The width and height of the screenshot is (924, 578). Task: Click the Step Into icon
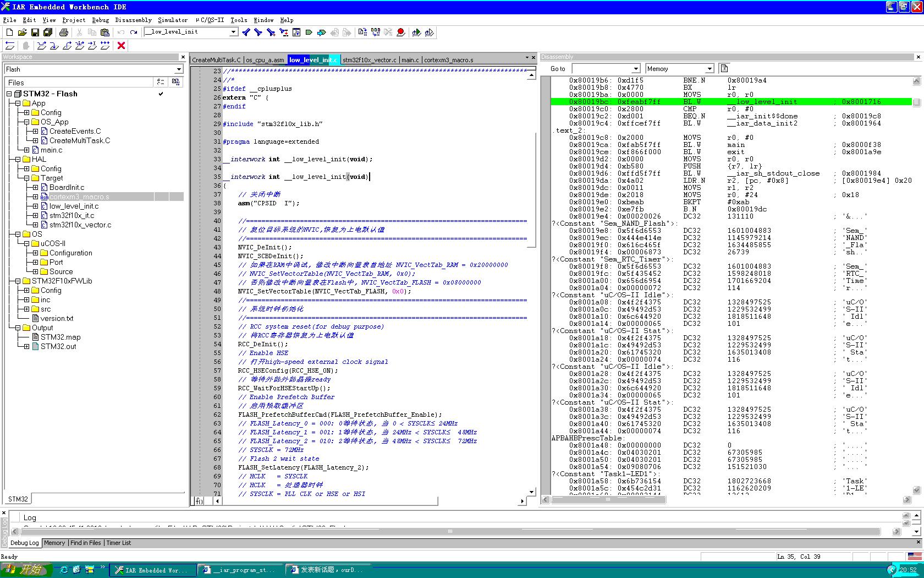coord(54,46)
